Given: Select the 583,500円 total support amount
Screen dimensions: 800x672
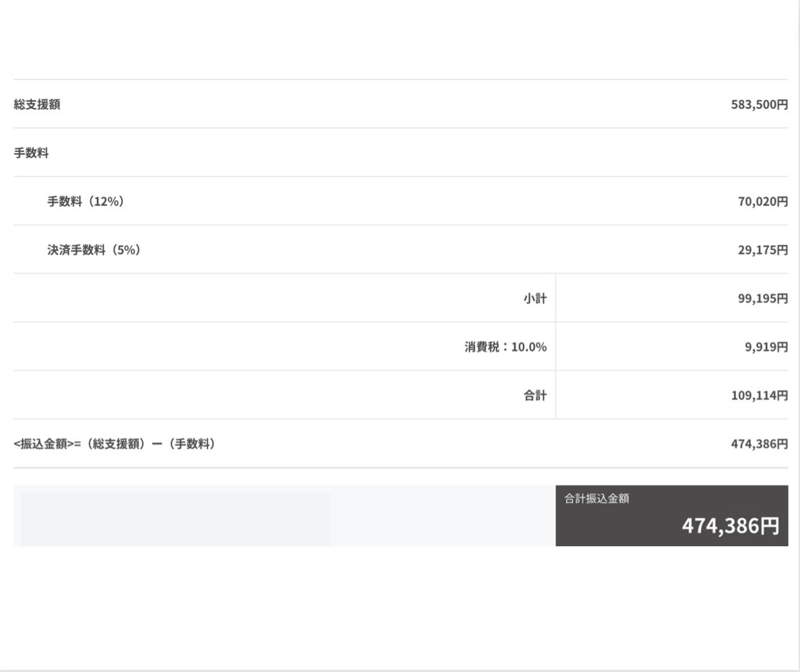Looking at the screenshot, I should coord(759,105).
